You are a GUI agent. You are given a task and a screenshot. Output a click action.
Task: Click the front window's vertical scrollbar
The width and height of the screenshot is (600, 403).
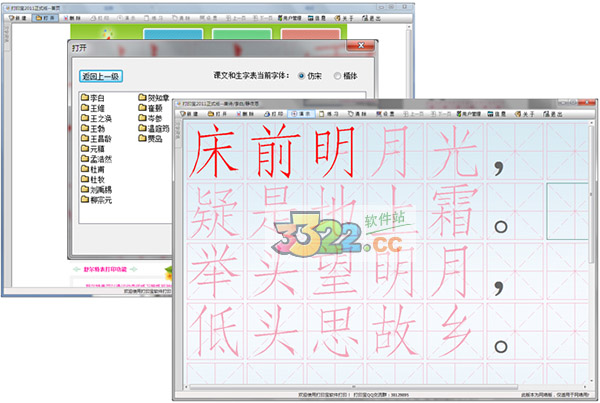(x=591, y=252)
